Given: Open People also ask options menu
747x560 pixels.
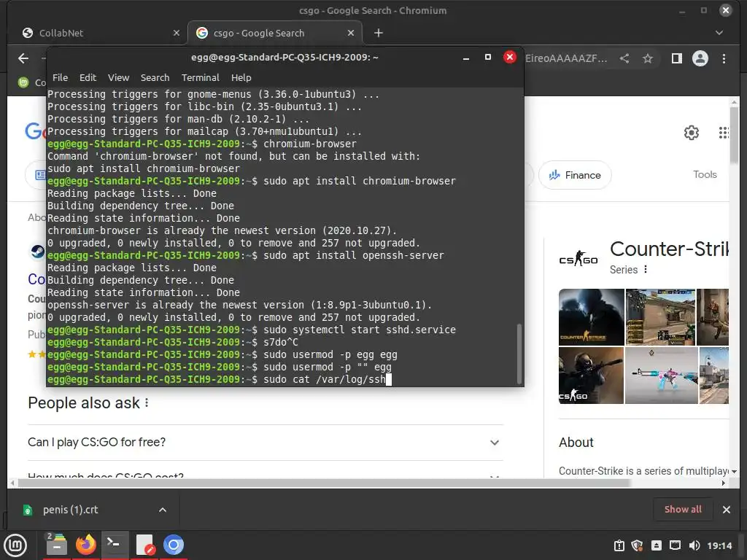Looking at the screenshot, I should click(147, 402).
